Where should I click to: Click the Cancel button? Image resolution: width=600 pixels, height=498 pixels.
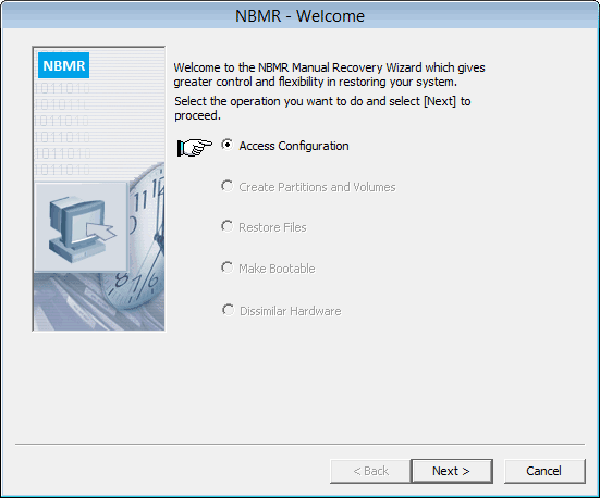(x=545, y=471)
